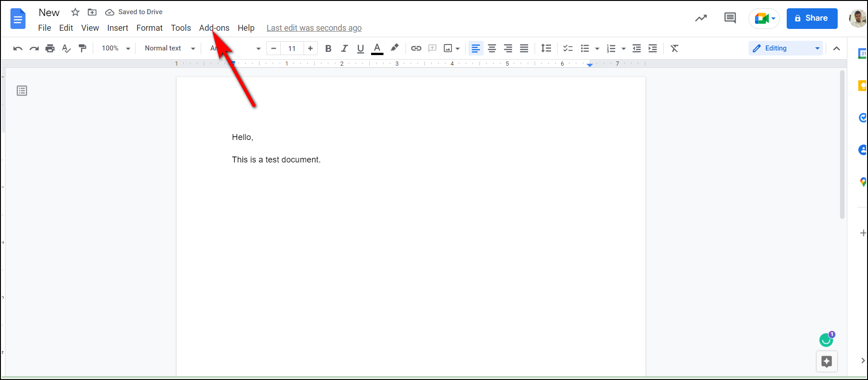Click the Undo icon
Image resolution: width=868 pixels, height=380 pixels.
pyautogui.click(x=18, y=48)
